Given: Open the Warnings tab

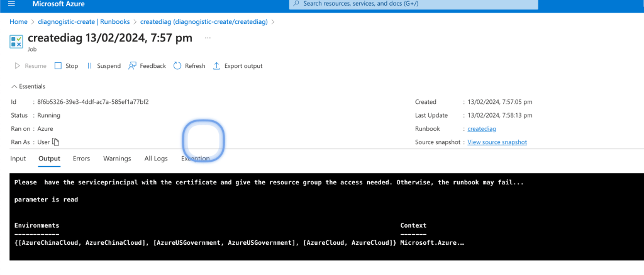Looking at the screenshot, I should (117, 158).
